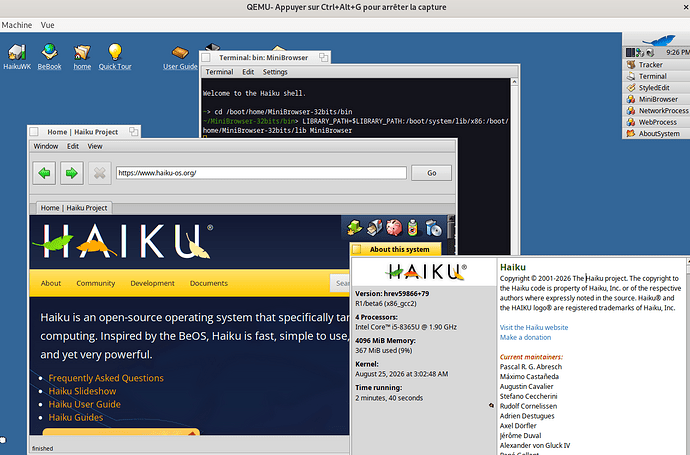Select Tracker in the Deskbar
Viewport: 690px width, 455px height.
(x=656, y=65)
